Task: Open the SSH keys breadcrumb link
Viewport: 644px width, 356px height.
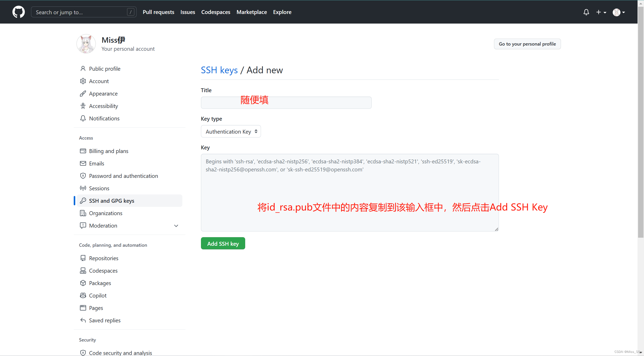Action: 219,70
